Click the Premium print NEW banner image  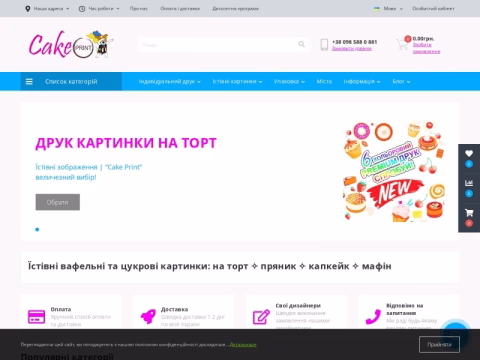coord(394,171)
